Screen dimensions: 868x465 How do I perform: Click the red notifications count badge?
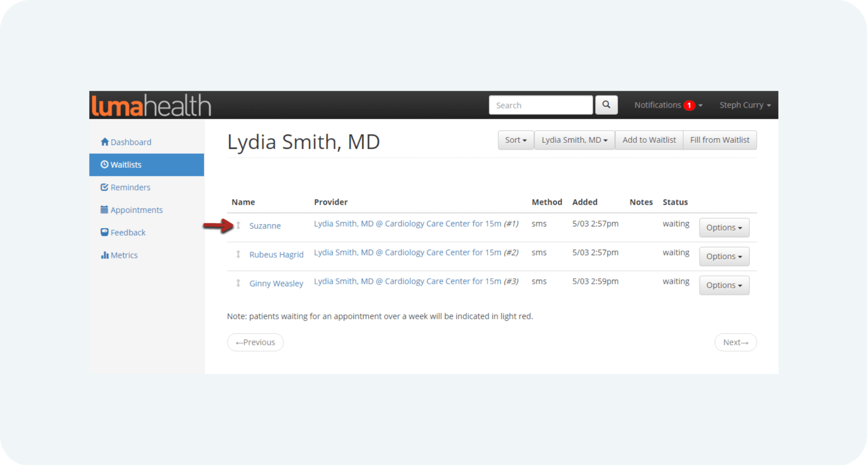coord(689,105)
